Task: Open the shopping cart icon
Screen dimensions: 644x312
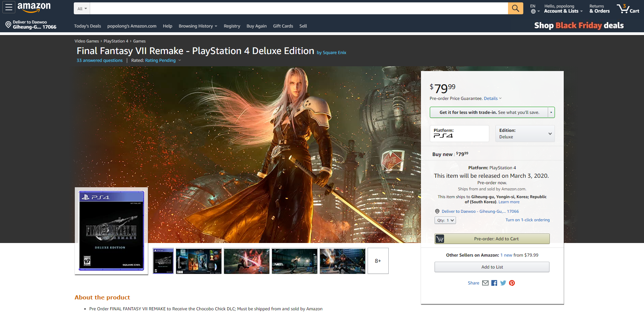Action: (628, 8)
